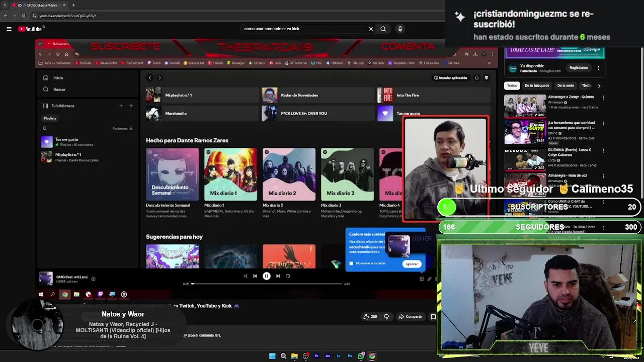Select the Playlists filter chip
The width and height of the screenshot is (644, 362).
tap(50, 118)
